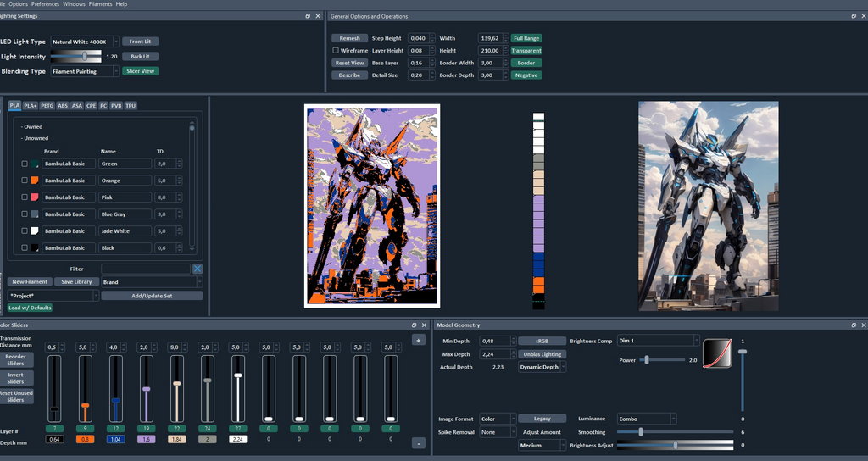Click the Light Intensity slider
Screen dimensions: 868x461
click(x=75, y=57)
